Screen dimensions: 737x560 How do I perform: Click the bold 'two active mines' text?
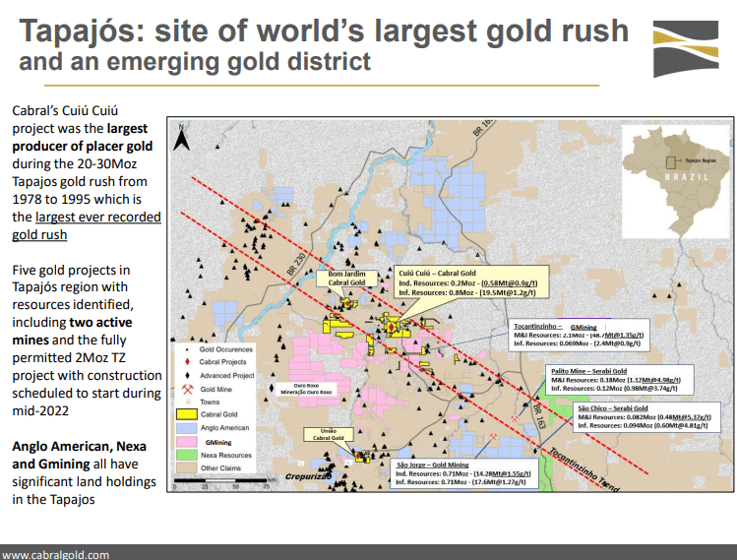click(x=72, y=331)
